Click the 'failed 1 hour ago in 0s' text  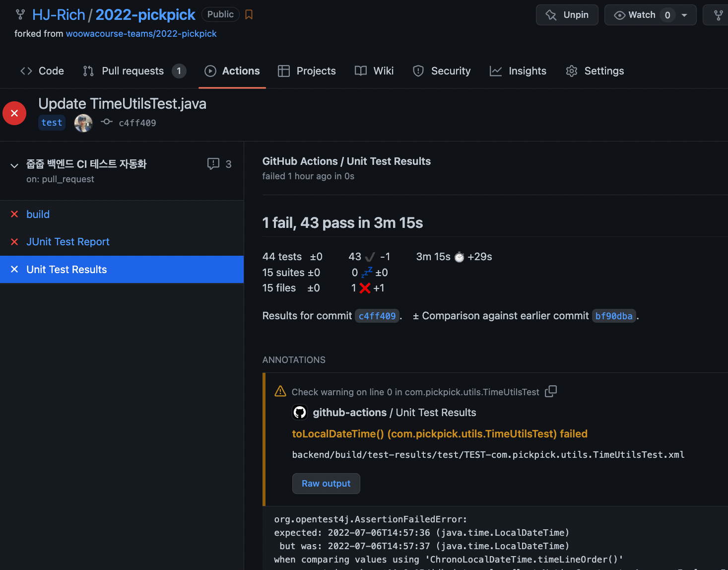(x=308, y=176)
